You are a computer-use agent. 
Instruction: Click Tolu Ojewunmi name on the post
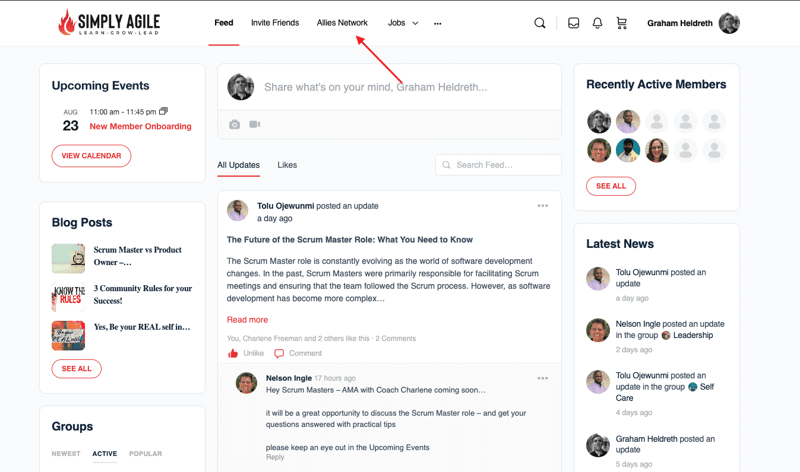285,206
